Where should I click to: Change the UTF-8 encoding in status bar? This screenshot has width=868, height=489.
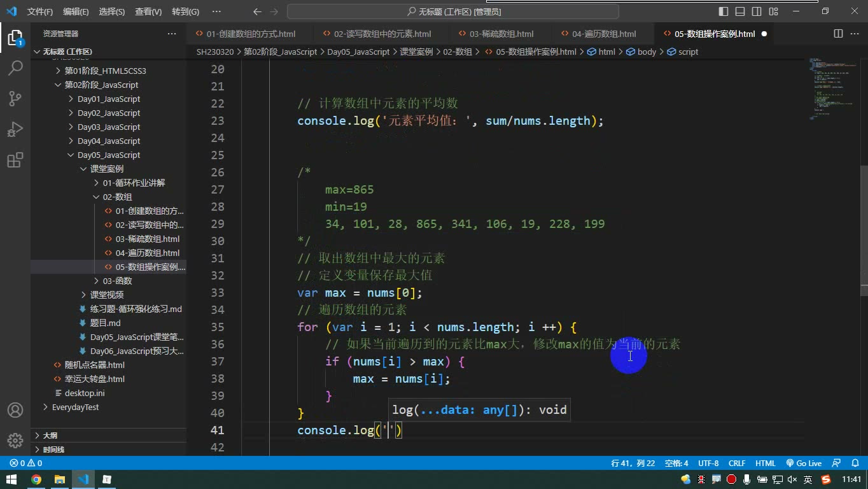click(x=708, y=464)
